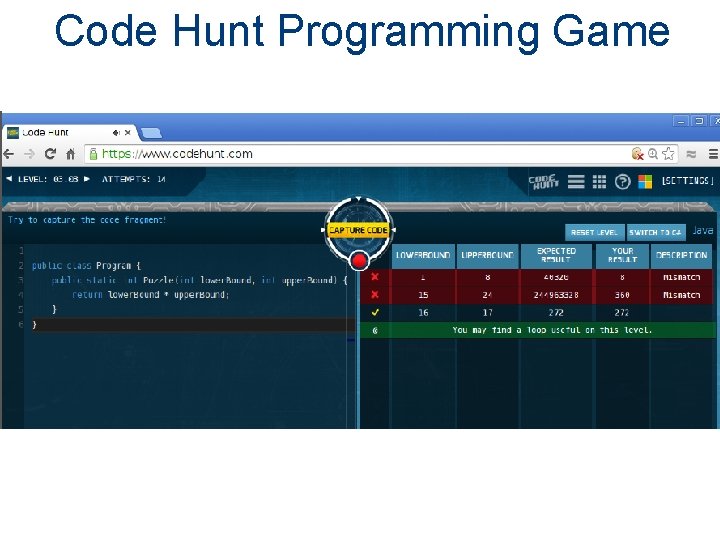This screenshot has width=720, height=540.
Task: Click the wavy extension icon in toolbar
Action: coord(691,154)
